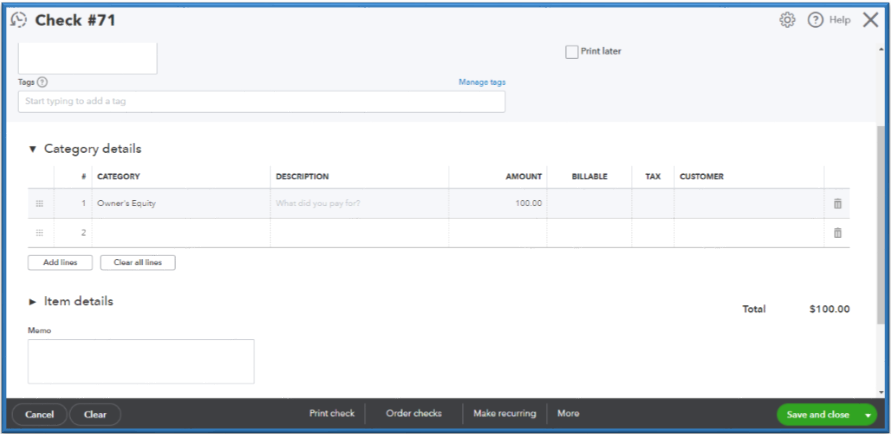Click the Clear button in footer

[95, 415]
